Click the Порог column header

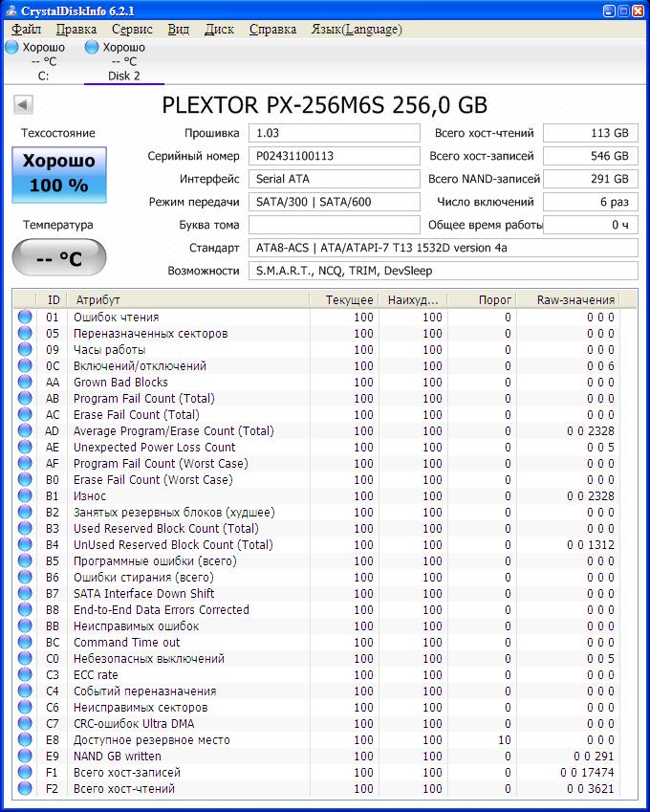[x=482, y=300]
